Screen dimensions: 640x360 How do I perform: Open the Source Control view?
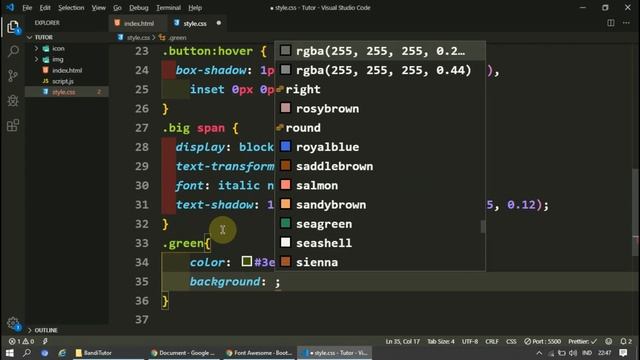(13, 76)
